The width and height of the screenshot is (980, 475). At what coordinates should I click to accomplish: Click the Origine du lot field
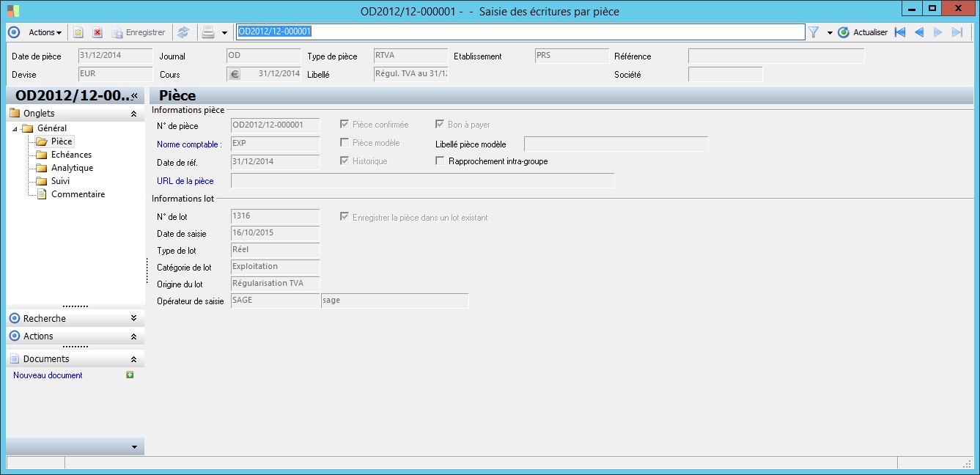coord(275,284)
